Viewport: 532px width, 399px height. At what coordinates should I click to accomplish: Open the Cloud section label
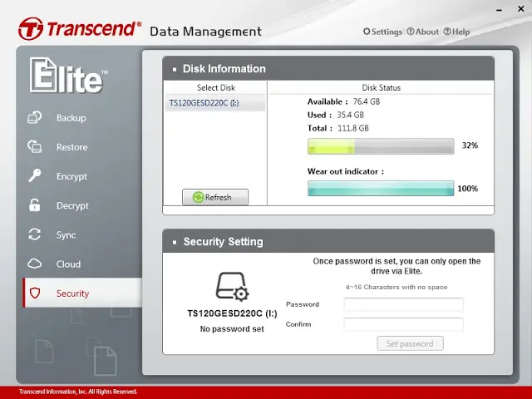pyautogui.click(x=68, y=264)
